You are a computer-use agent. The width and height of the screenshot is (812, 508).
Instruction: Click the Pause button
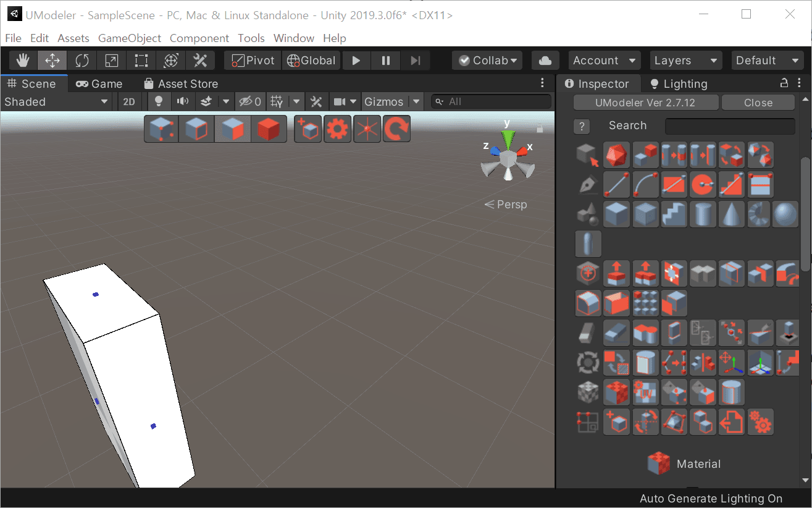[x=386, y=61]
